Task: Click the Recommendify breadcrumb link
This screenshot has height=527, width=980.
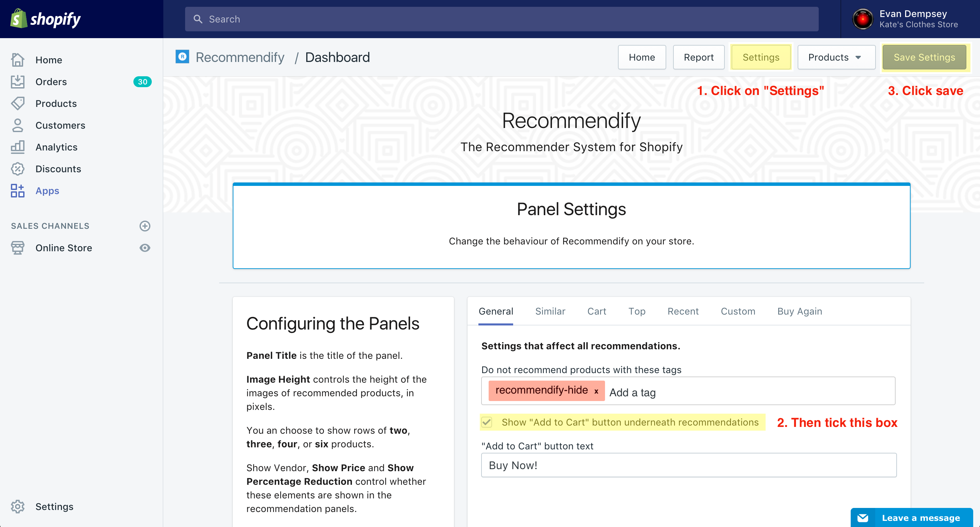Action: [240, 57]
